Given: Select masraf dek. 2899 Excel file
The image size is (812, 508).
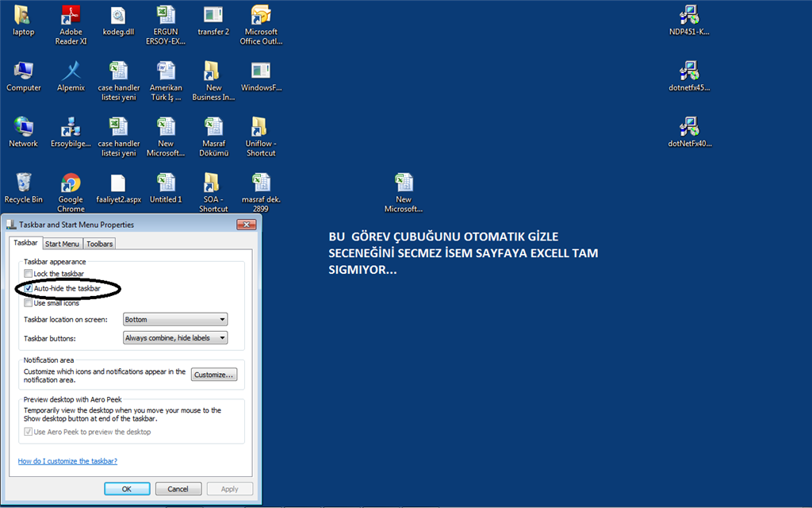Looking at the screenshot, I should [x=260, y=183].
